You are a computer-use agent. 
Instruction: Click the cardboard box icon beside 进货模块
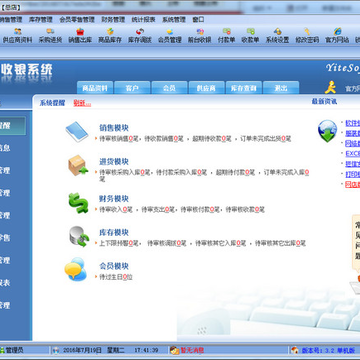(78, 165)
